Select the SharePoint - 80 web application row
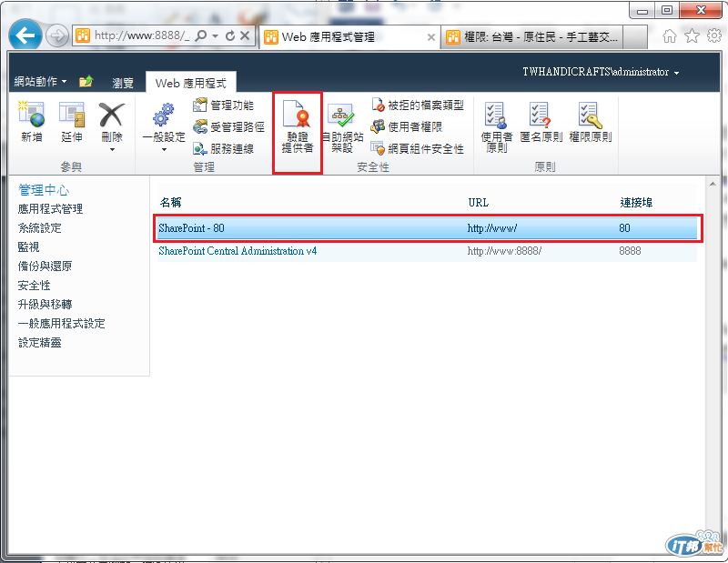This screenshot has width=728, height=563. [427, 228]
